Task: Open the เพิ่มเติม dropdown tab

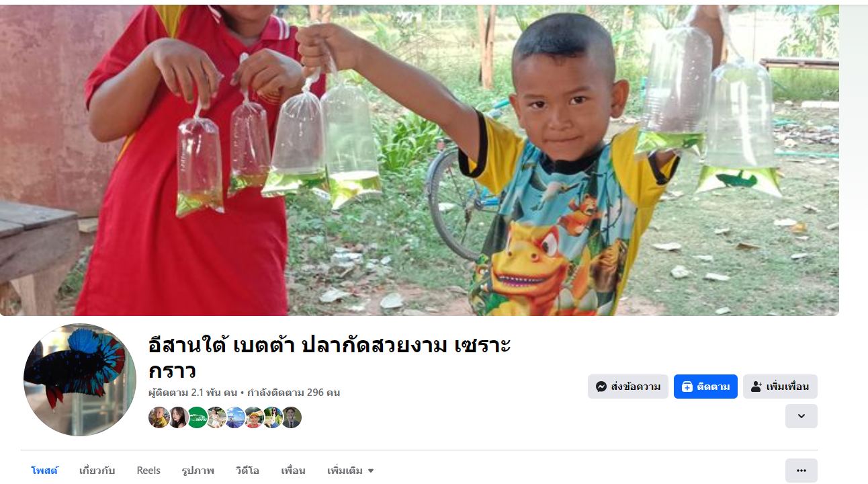Action: pos(351,471)
